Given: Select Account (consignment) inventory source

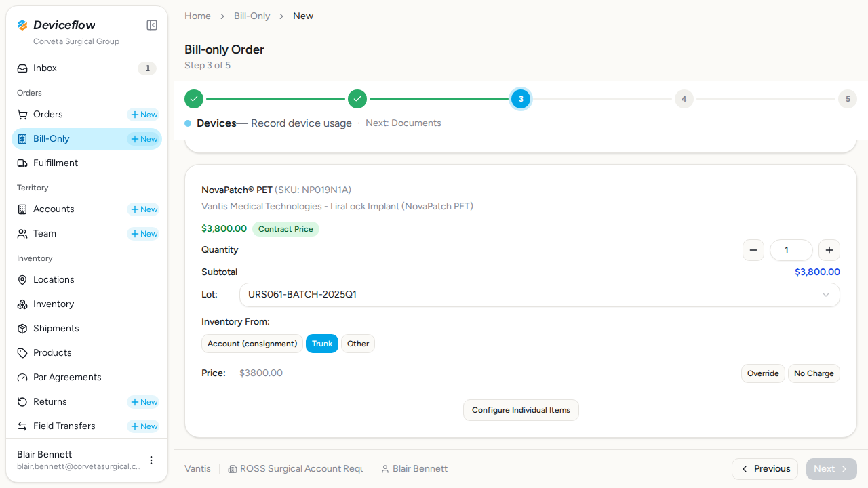Looking at the screenshot, I should (252, 344).
